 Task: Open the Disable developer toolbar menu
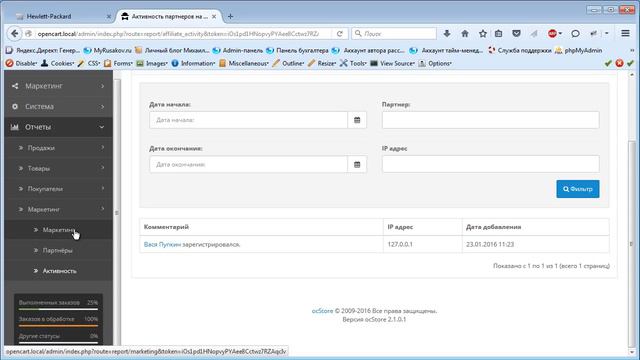click(x=22, y=63)
